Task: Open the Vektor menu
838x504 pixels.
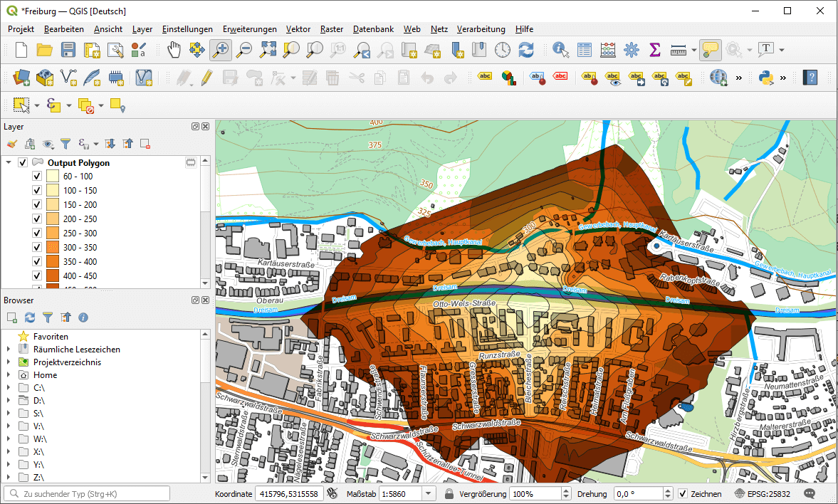Action: tap(298, 29)
